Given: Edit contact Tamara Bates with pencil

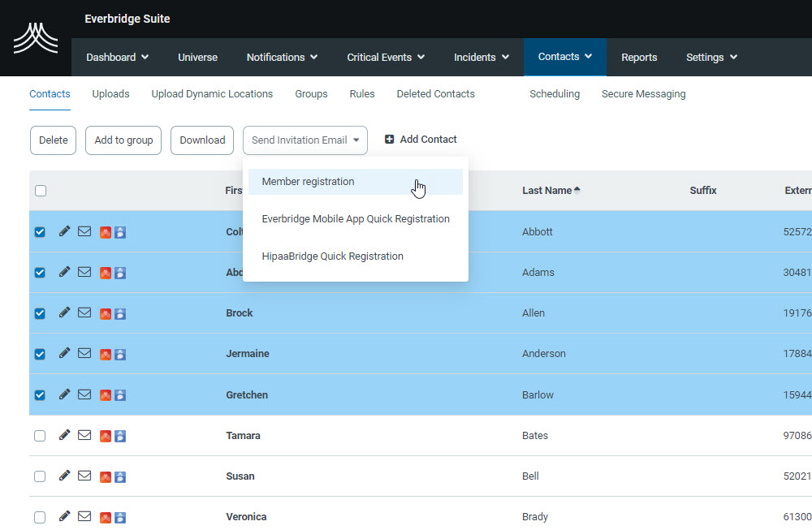Looking at the screenshot, I should [64, 435].
